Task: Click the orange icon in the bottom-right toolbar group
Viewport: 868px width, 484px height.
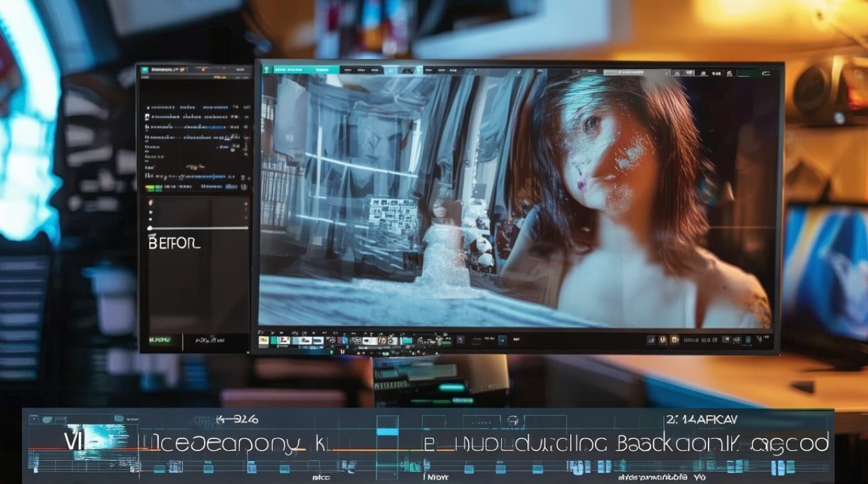Action: click(x=675, y=339)
